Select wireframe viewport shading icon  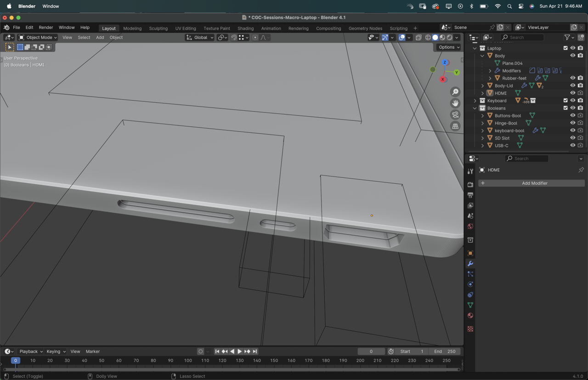428,38
